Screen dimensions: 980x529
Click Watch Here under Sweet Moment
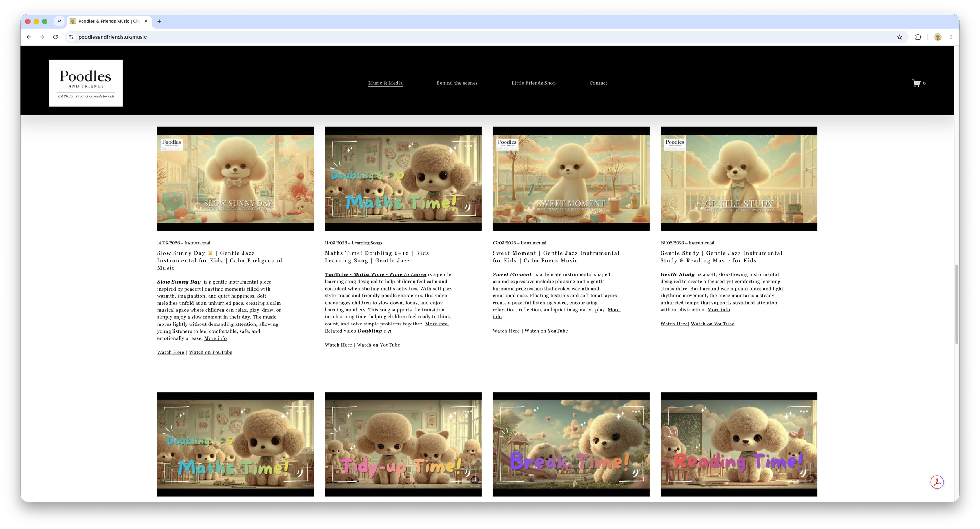tap(506, 331)
